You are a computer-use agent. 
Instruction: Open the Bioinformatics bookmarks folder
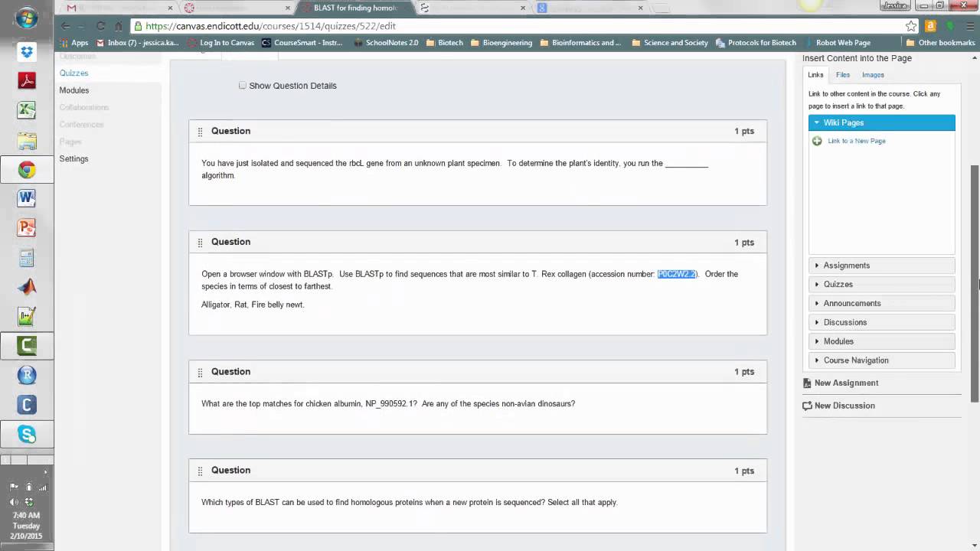click(580, 43)
